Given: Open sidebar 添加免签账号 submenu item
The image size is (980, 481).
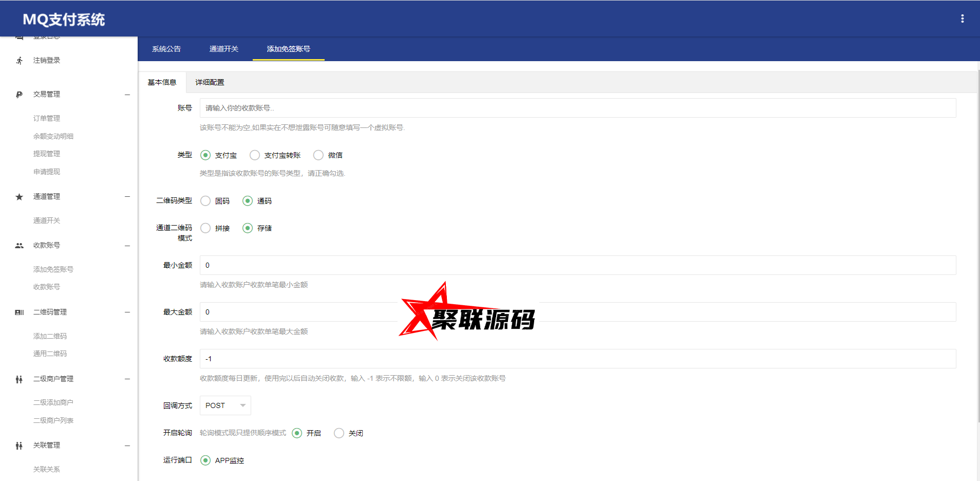Looking at the screenshot, I should point(53,270).
